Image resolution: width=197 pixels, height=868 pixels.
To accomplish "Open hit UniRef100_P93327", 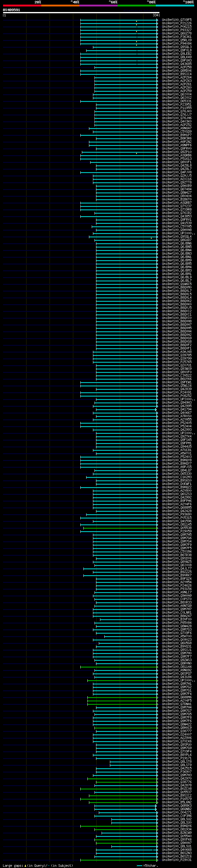I will point(177,30).
